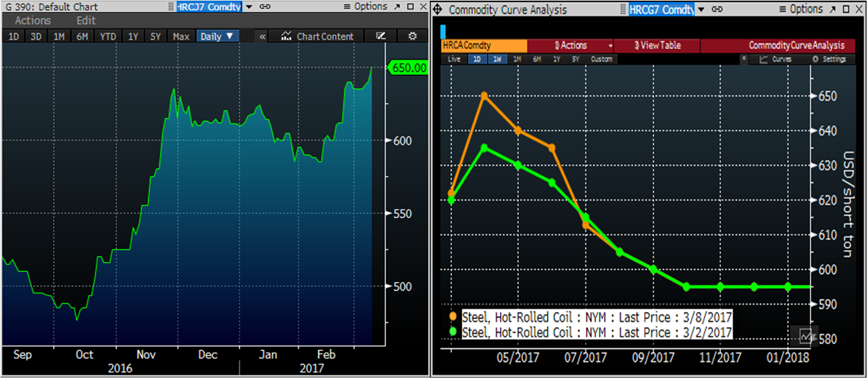
Task: Click orange legend dot for 3/8/2017 curve
Action: tap(453, 316)
